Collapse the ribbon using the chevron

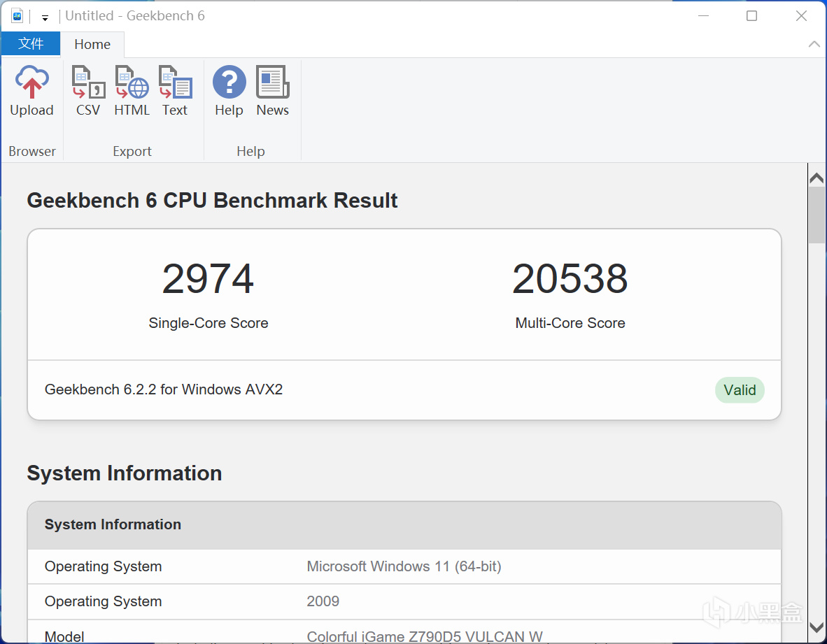tap(814, 44)
